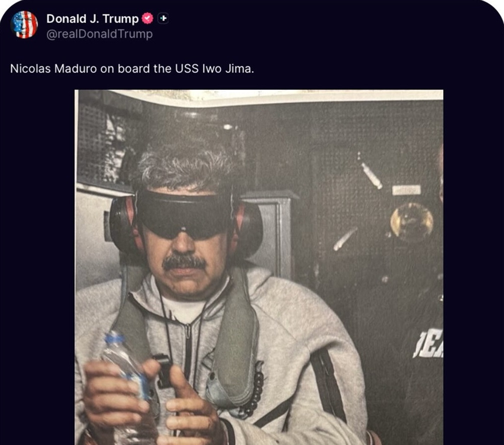The image size is (504, 445).
Task: Click the post text about USS Iwo Jima
Action: 131,70
